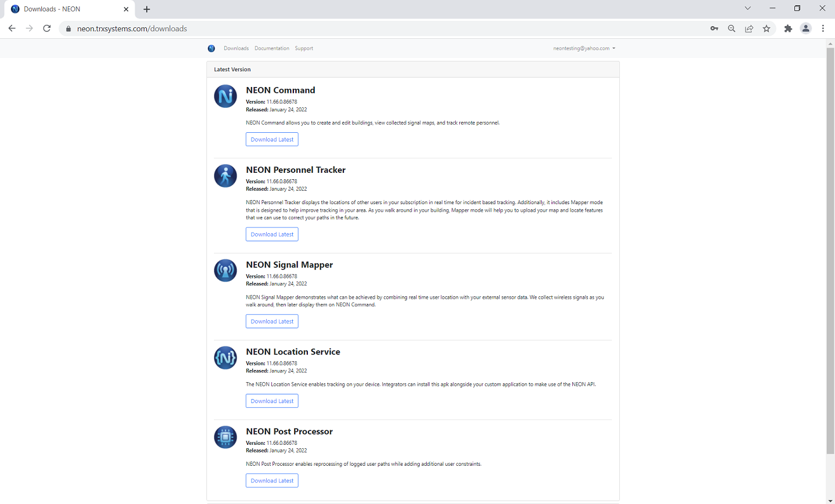Open tab search chevron
Image resolution: width=835 pixels, height=504 pixels.
tap(747, 8)
